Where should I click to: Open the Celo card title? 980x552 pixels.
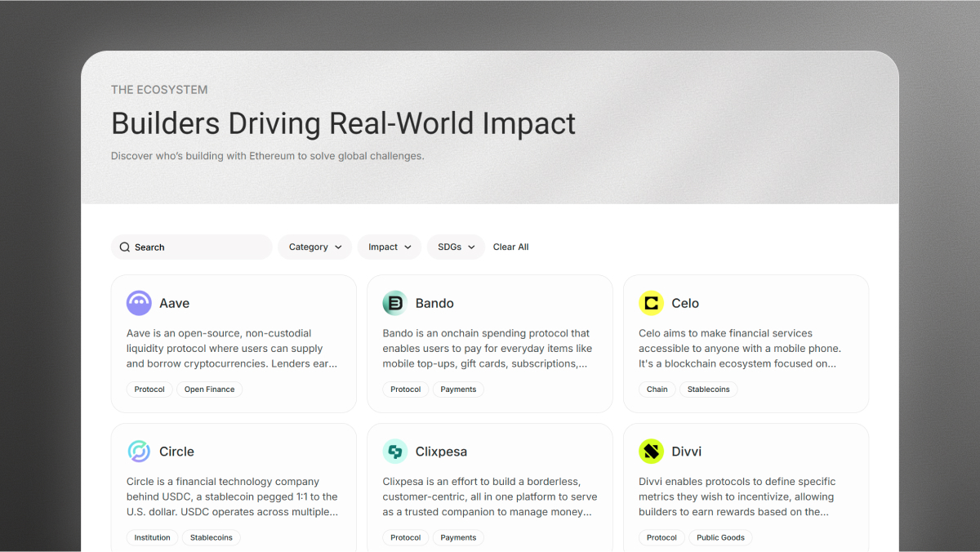point(685,303)
